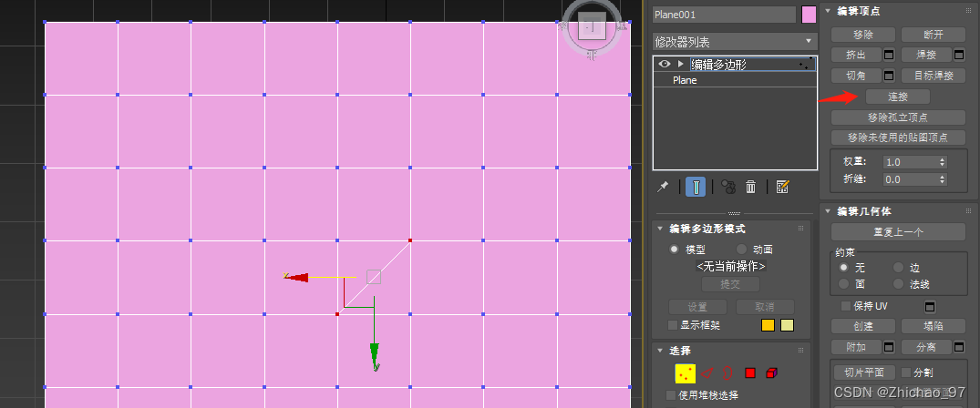Open the configure modifier sets icon
The height and width of the screenshot is (408, 980).
point(782,186)
